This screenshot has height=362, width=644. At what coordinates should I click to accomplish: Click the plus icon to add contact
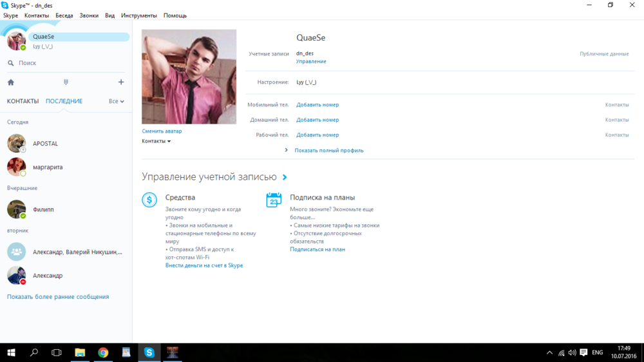121,82
